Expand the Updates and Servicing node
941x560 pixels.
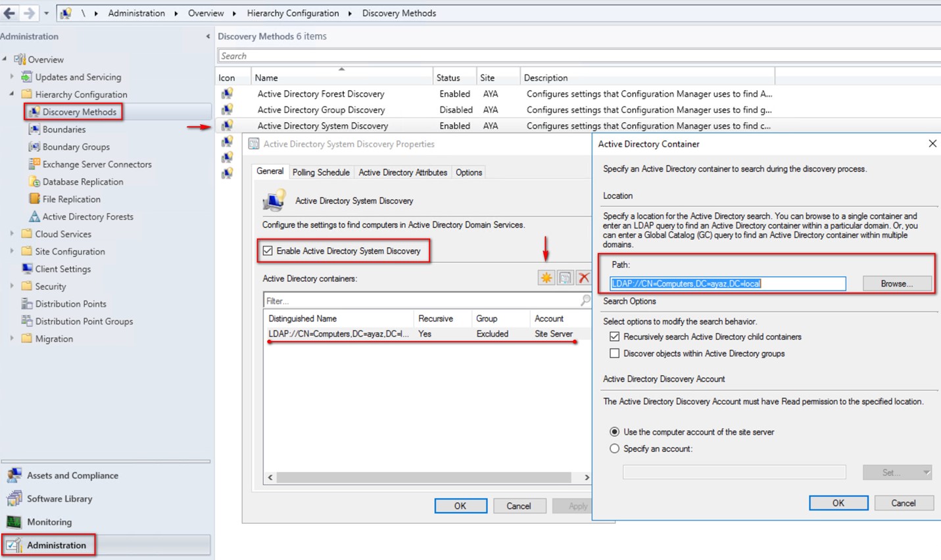pyautogui.click(x=12, y=77)
